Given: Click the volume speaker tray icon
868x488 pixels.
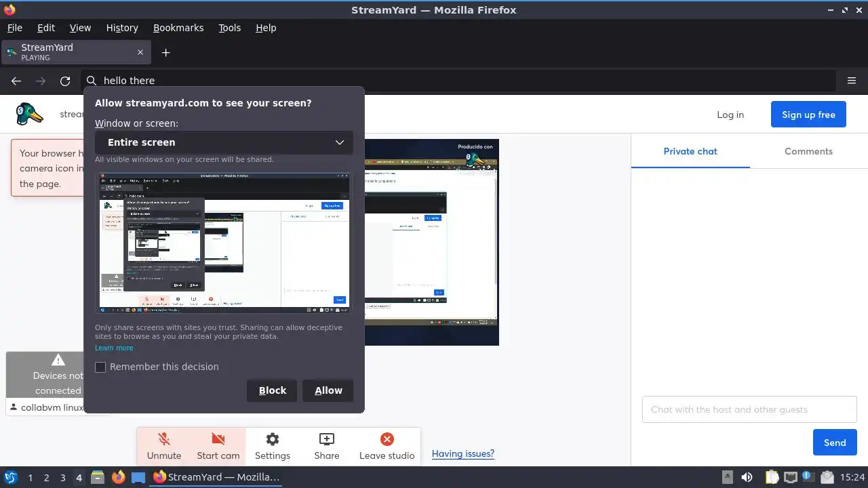Looking at the screenshot, I should pos(747,477).
